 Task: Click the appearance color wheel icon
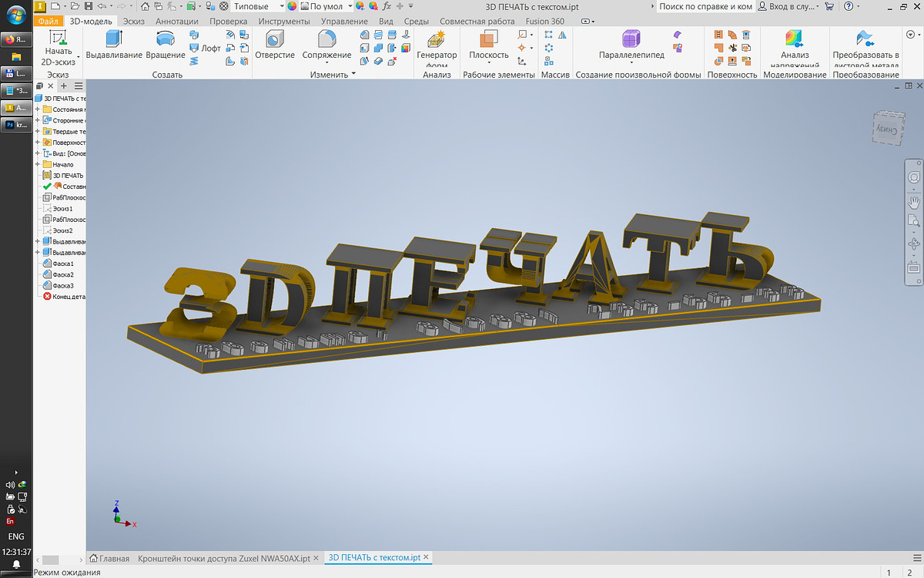292,6
